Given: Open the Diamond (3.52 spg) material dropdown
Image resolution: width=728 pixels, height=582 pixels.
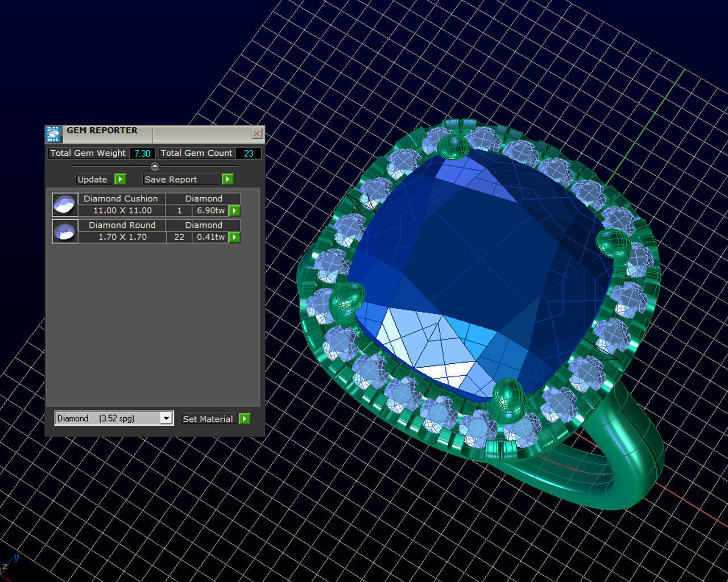Looking at the screenshot, I should [x=166, y=418].
